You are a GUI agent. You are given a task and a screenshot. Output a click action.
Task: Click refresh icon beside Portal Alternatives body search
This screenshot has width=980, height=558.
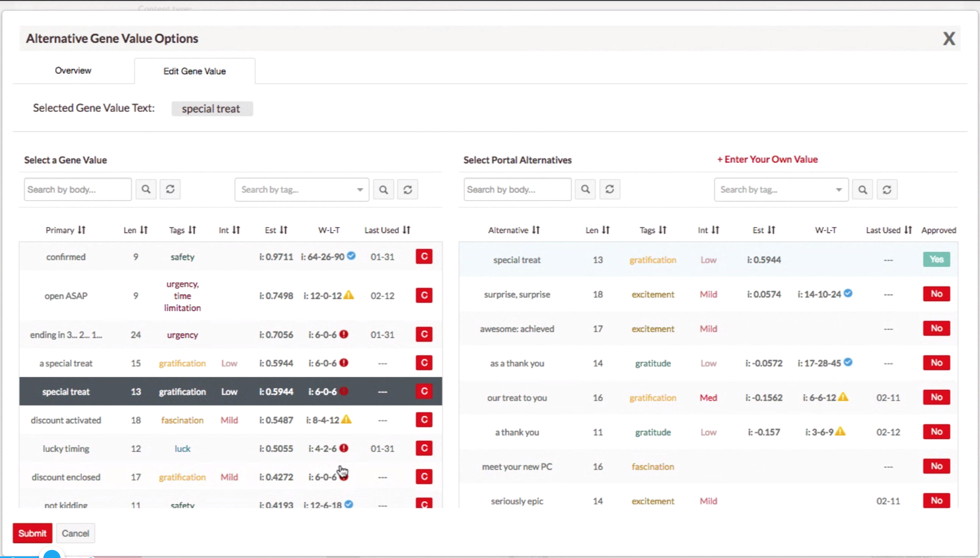pos(610,189)
